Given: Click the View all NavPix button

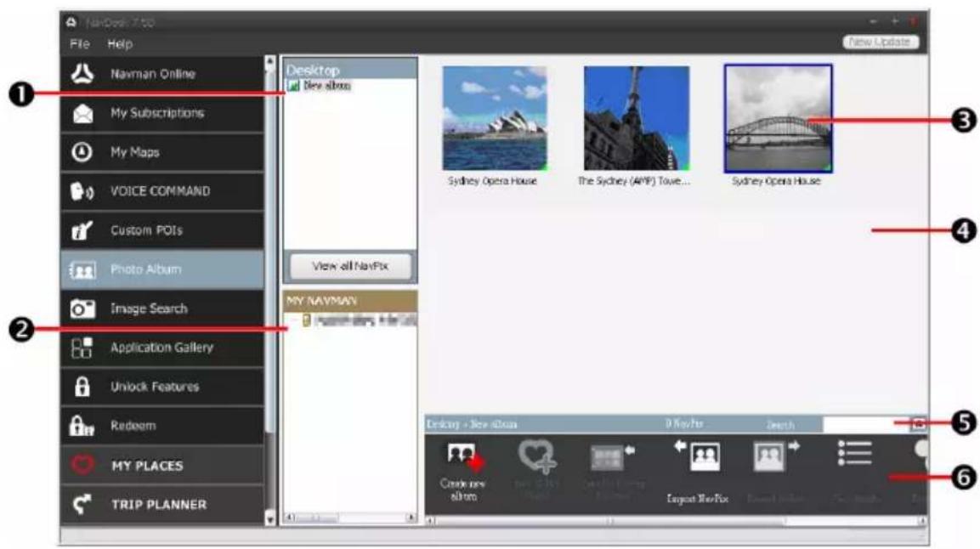Looking at the screenshot, I should click(350, 266).
